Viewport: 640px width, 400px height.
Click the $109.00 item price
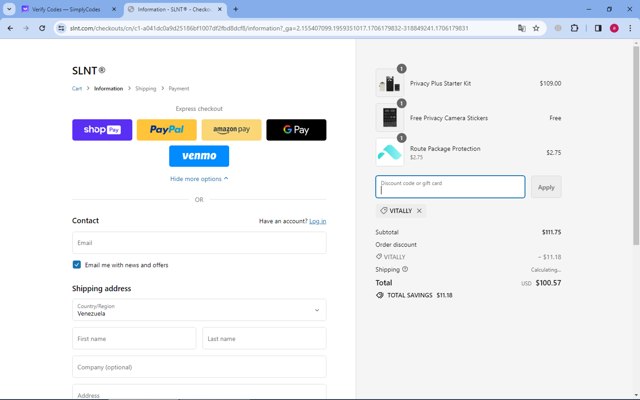coord(550,83)
